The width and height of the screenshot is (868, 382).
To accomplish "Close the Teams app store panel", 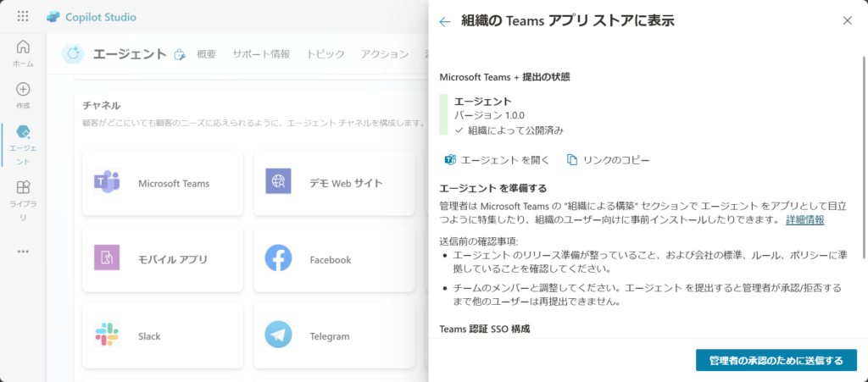I will (847, 21).
